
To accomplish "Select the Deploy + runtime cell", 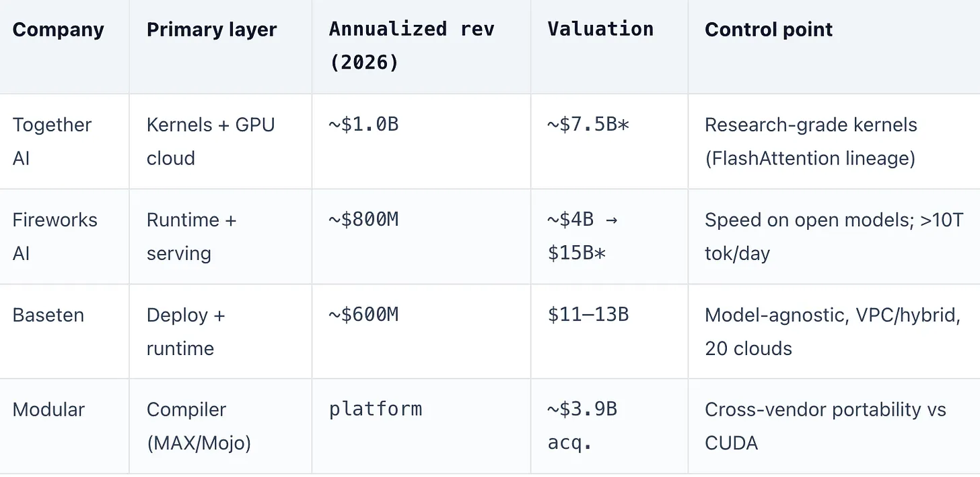I will tap(186, 331).
